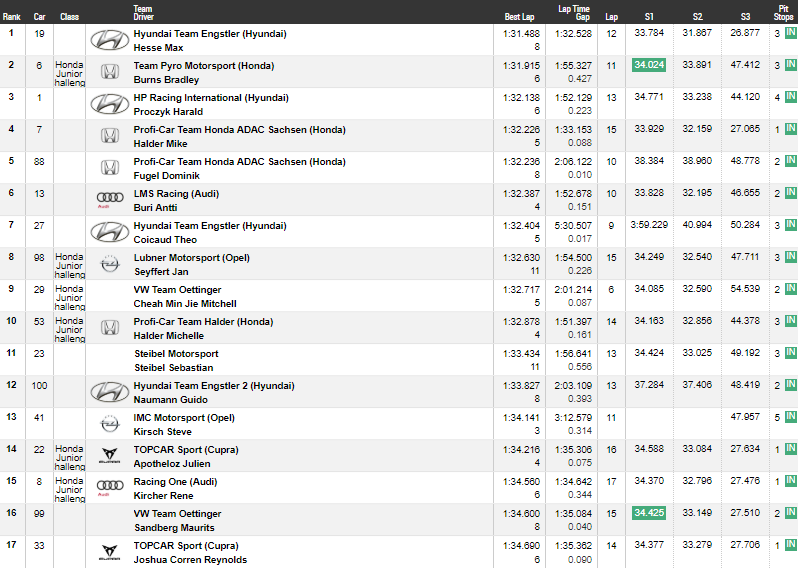This screenshot has height=571, width=803.
Task: Select S1 time 3:59.229
Action: 649,225
